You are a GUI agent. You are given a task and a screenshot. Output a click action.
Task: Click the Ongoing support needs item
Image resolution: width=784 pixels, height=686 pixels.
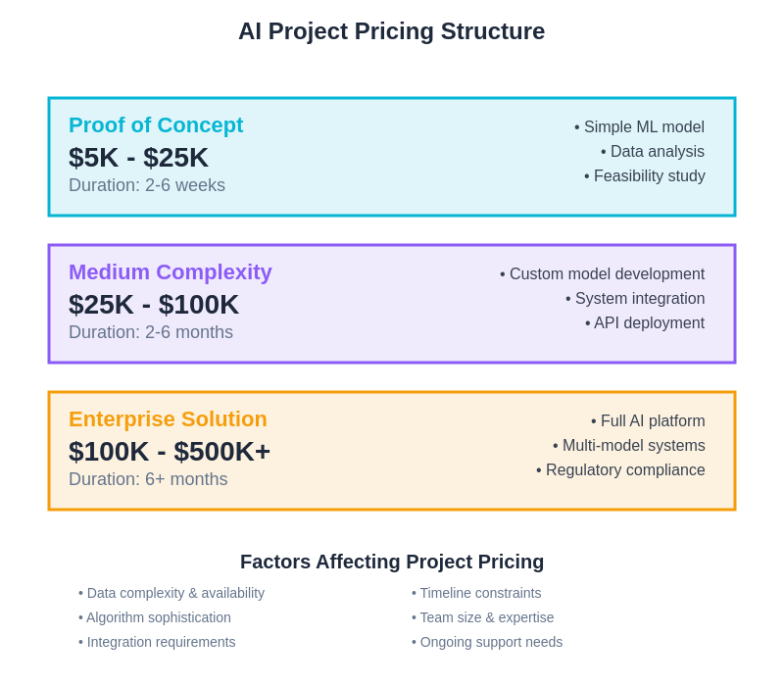[x=487, y=642]
